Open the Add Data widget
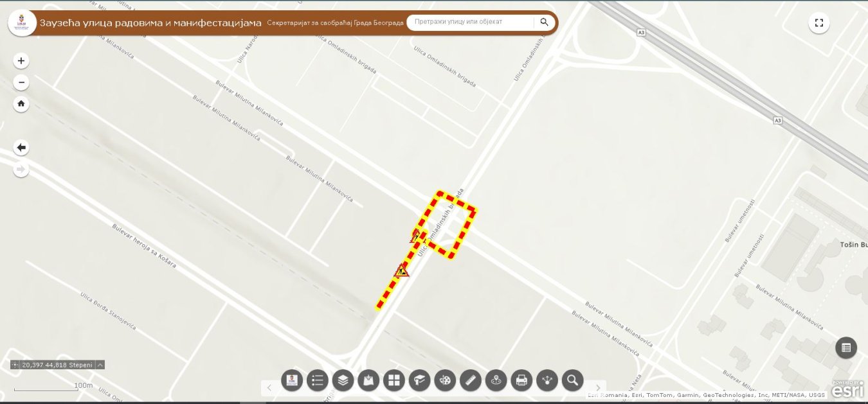The height and width of the screenshot is (404, 868). point(368,380)
